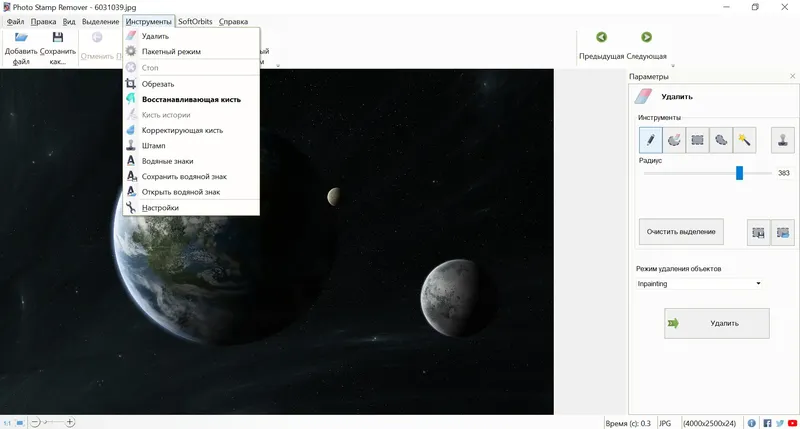
Task: Click the zoom slider in the status bar
Action: (53, 422)
